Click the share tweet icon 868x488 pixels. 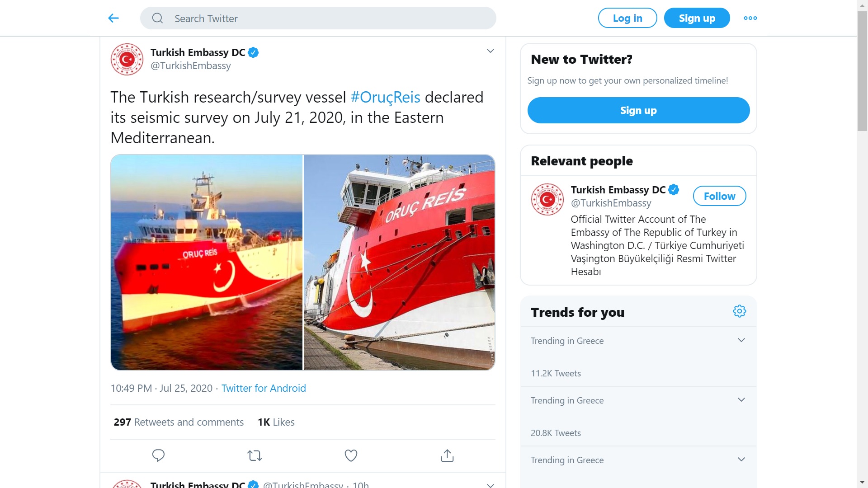(x=447, y=455)
